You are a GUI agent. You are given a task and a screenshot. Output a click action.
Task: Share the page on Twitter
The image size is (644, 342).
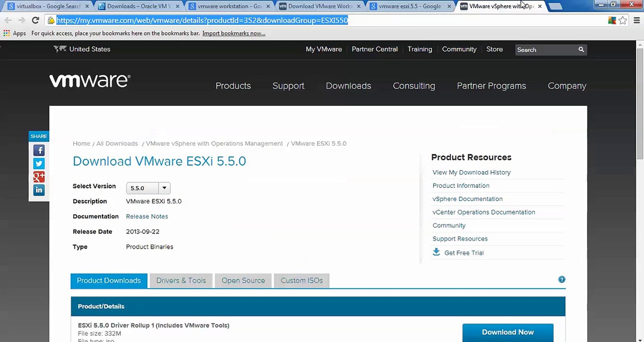(39, 163)
